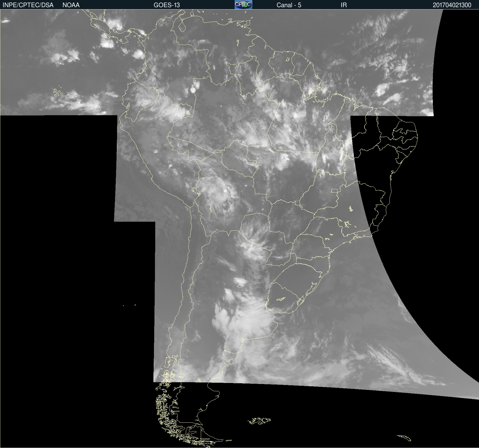The height and width of the screenshot is (448, 479).
Task: Click the CPTEC logo in header
Action: pos(243,5)
